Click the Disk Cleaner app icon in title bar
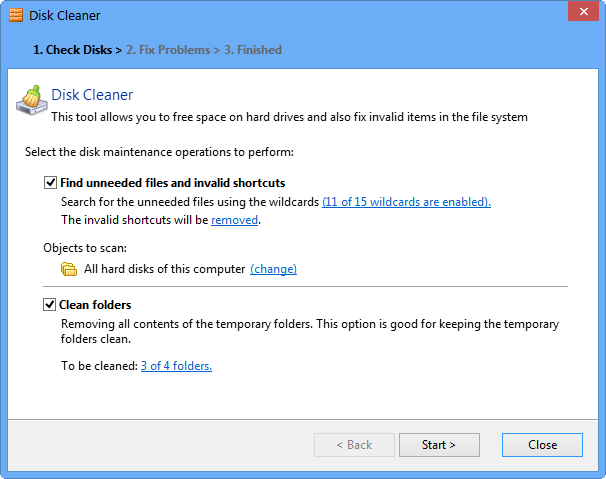This screenshot has height=479, width=606. coord(16,15)
